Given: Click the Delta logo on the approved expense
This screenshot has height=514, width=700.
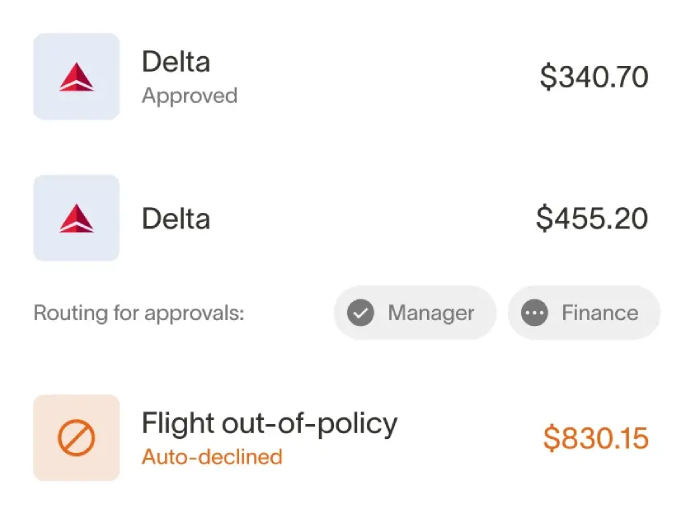Looking at the screenshot, I should click(x=76, y=77).
